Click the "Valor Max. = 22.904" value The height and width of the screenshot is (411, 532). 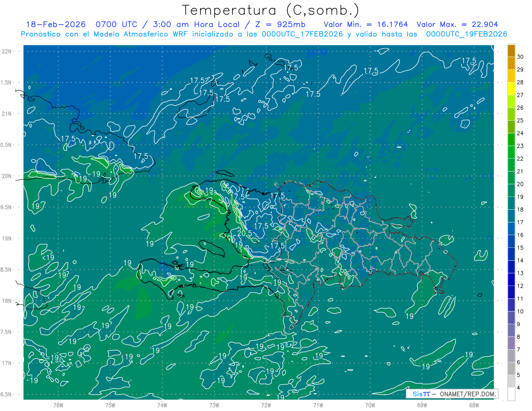458,24
